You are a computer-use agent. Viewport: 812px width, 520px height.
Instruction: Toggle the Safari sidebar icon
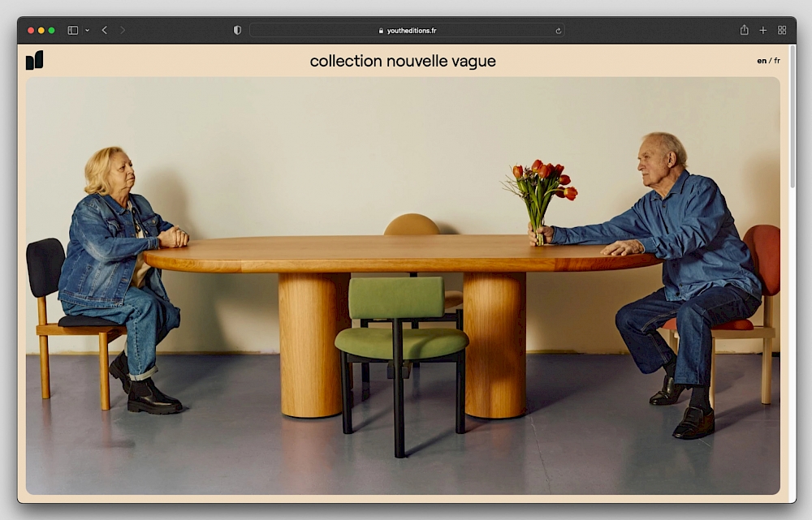tap(72, 30)
